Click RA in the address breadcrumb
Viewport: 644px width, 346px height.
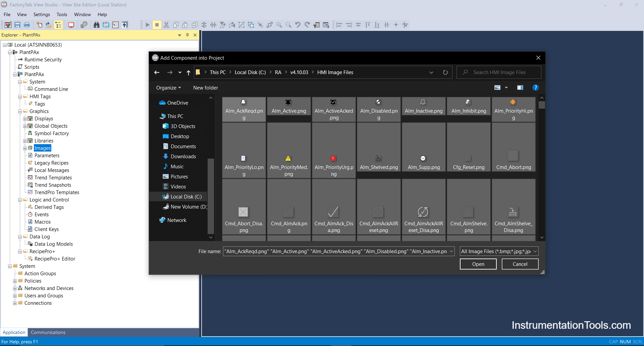pyautogui.click(x=278, y=72)
